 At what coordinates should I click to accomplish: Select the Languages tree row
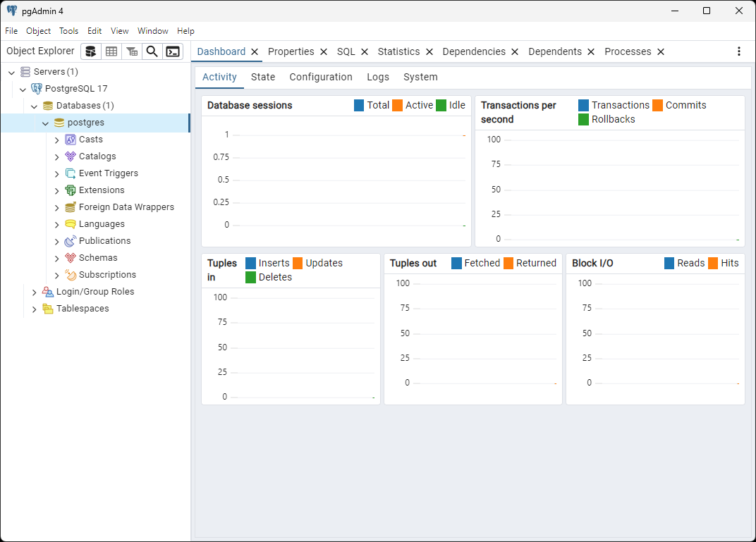(x=95, y=224)
